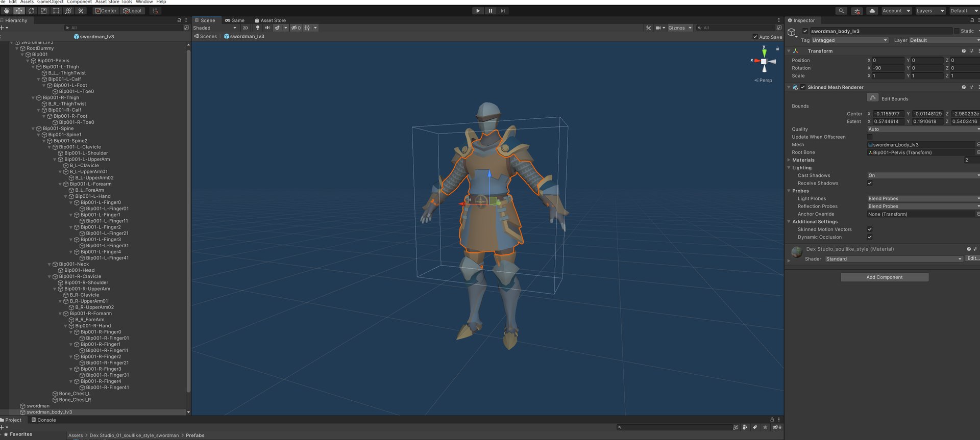Toggle the Static checkbox
Image resolution: width=980 pixels, height=440 pixels.
pos(957,31)
